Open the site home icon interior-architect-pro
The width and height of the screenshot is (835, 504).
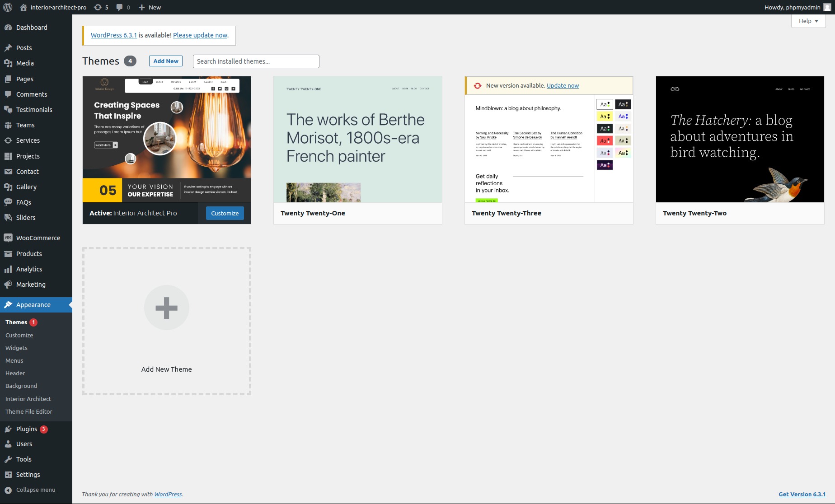point(23,7)
